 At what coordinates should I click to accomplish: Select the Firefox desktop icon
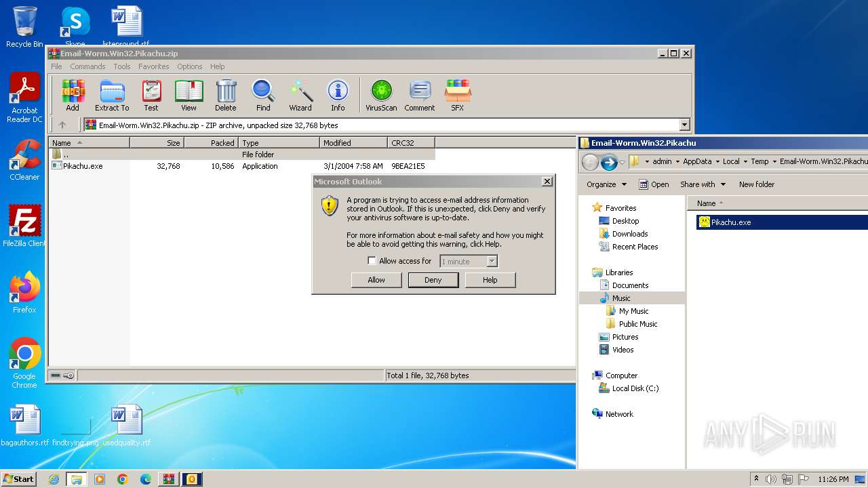coord(24,293)
